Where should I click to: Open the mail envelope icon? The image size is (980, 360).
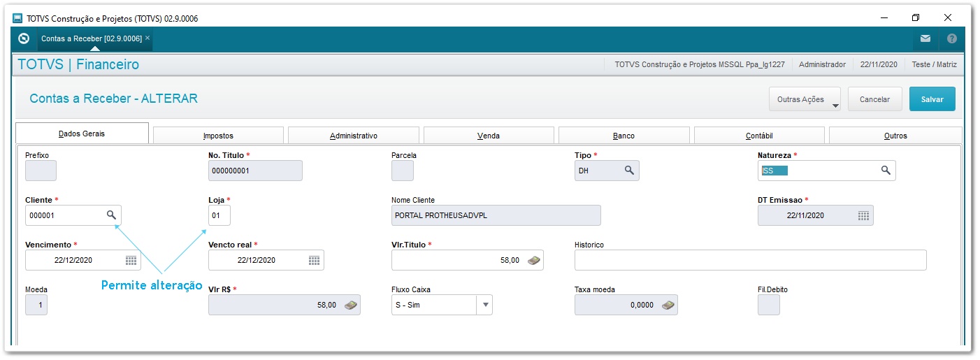pos(925,38)
